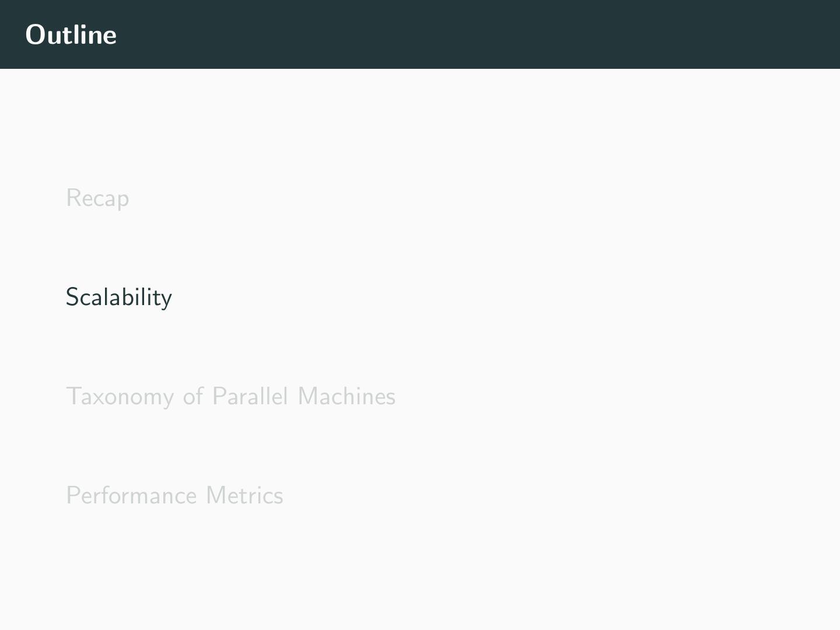
Task: Go to the Performance Metrics section
Action: (174, 496)
